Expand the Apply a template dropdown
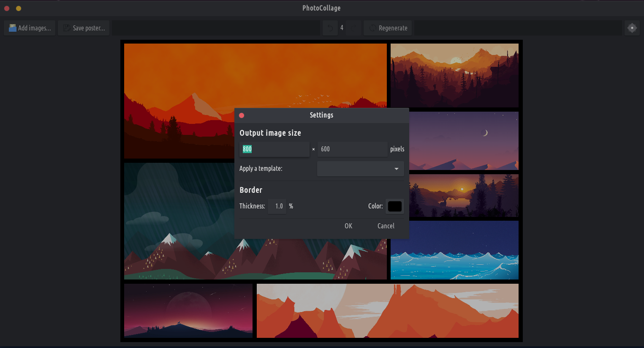Viewport: 644px width, 348px height. click(360, 169)
